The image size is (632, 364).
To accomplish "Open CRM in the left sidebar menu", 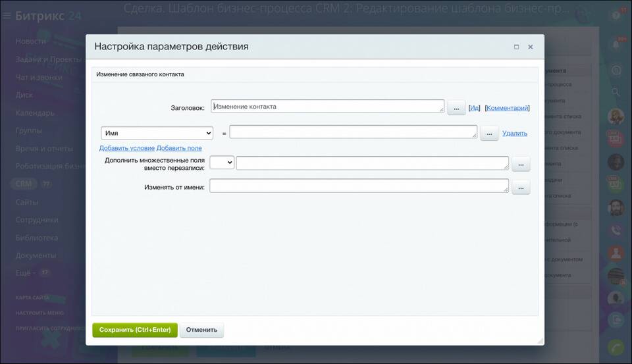I will [24, 184].
